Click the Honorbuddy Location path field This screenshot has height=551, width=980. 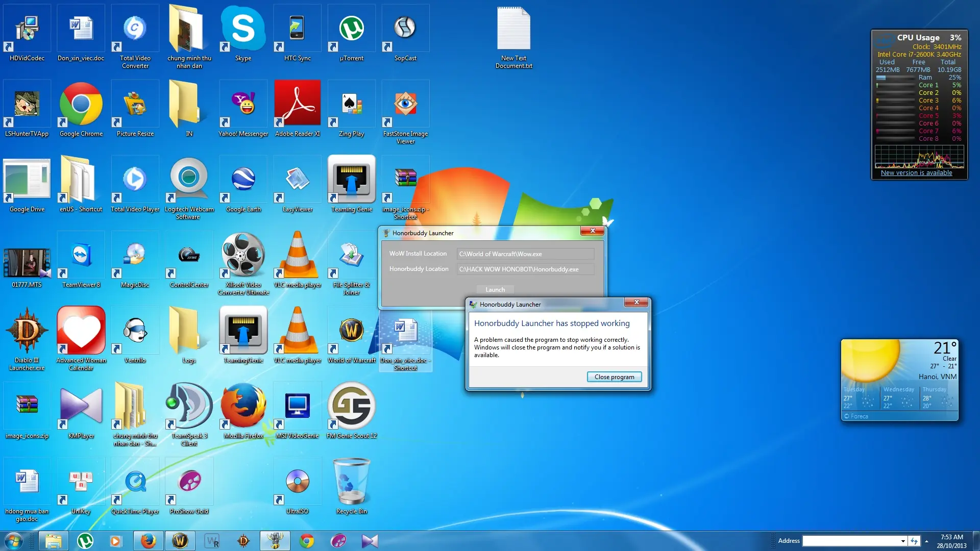click(x=525, y=269)
